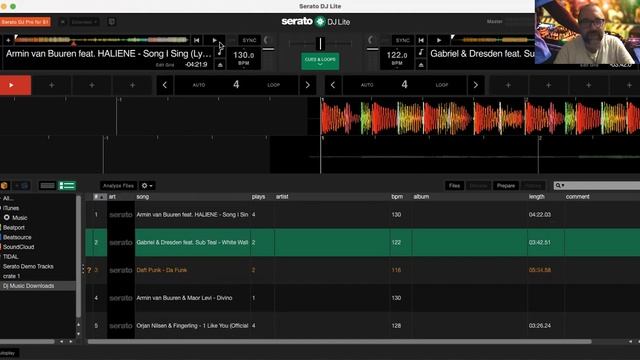The height and width of the screenshot is (360, 640).
Task: Play the left deck's Armin van Buuren track
Action: coord(215,40)
